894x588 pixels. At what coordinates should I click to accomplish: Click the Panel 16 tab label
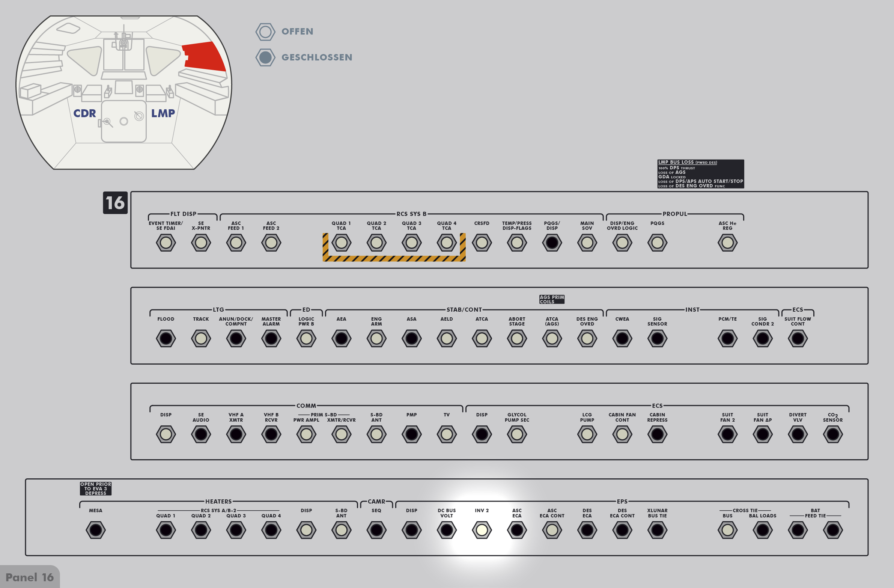30,577
